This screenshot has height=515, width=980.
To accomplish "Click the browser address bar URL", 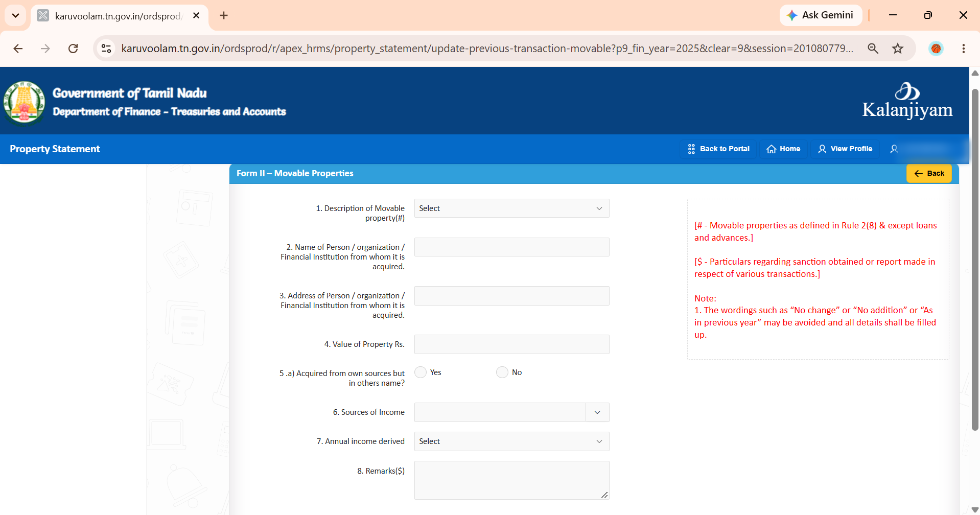I will 487,49.
